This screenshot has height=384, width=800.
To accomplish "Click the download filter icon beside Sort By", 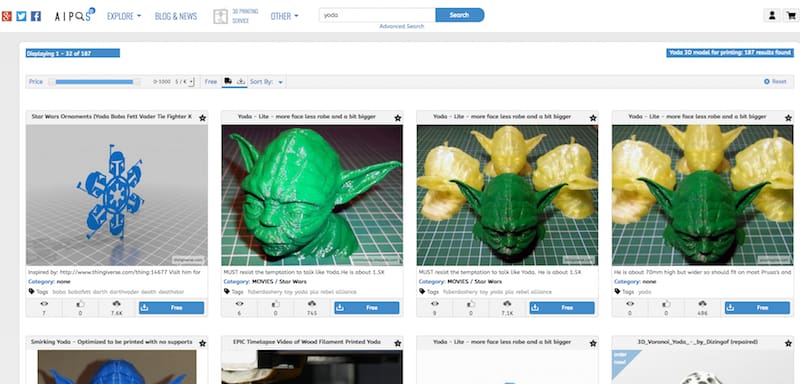I will pos(241,81).
